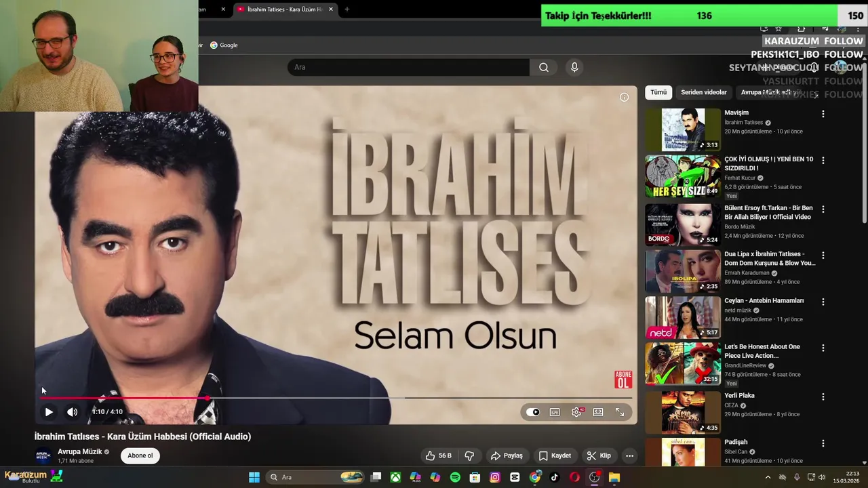This screenshot has height=488, width=868.
Task: Close the İbrahim Tatlıses browser tab
Action: tap(331, 9)
